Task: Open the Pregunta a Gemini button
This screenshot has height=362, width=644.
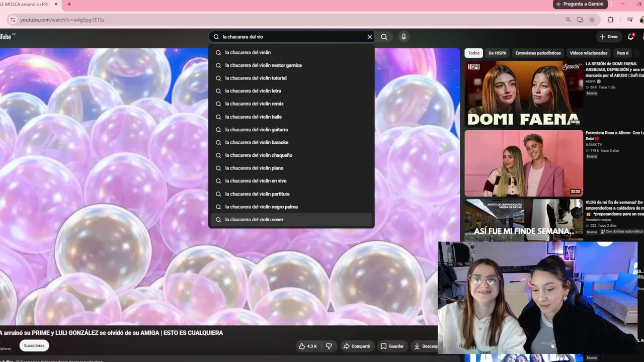Action: click(x=579, y=4)
